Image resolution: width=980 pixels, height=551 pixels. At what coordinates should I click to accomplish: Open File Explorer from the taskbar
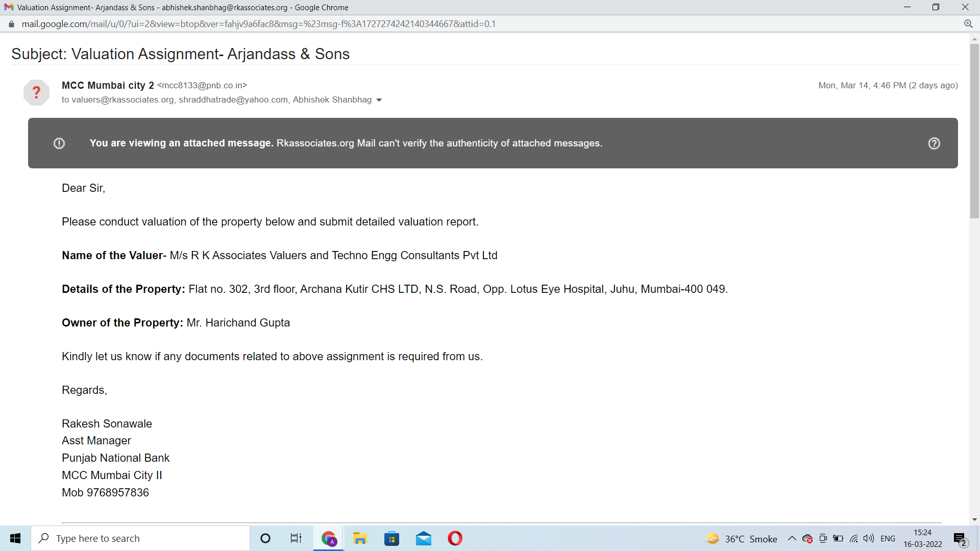point(360,538)
